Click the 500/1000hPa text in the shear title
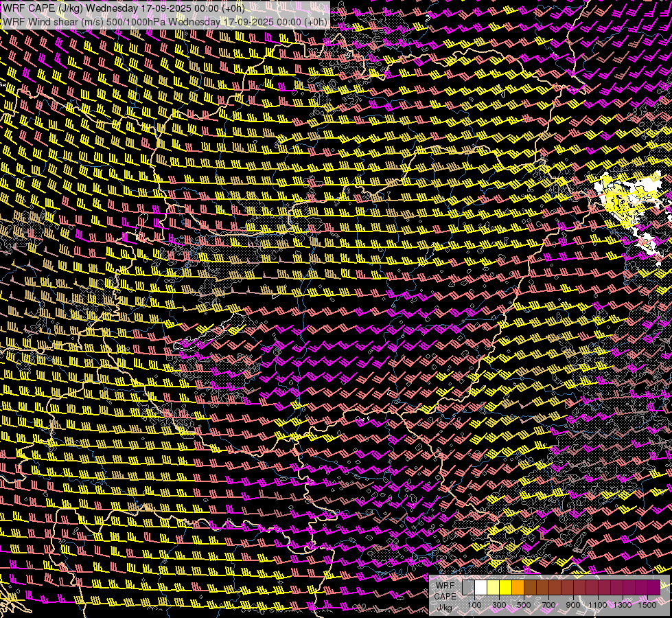 point(137,21)
